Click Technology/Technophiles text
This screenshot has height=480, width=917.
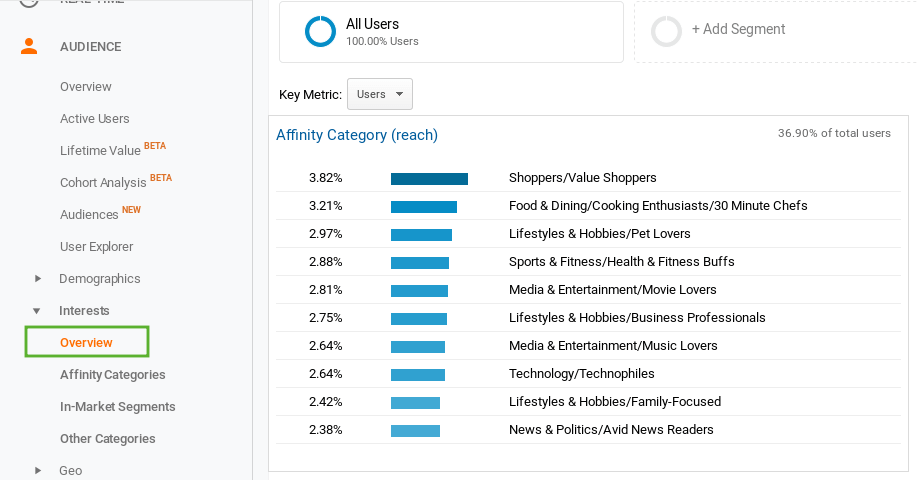(581, 374)
